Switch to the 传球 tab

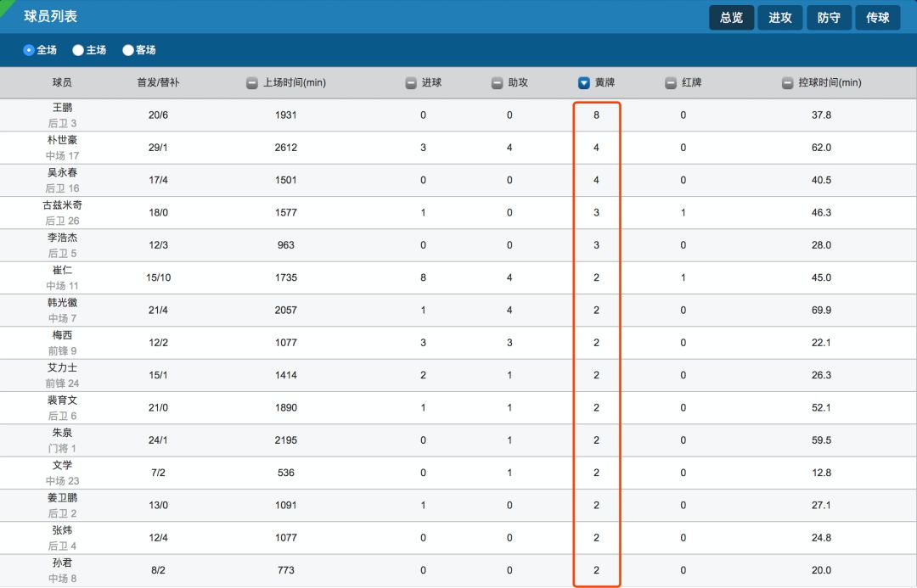pyautogui.click(x=877, y=18)
